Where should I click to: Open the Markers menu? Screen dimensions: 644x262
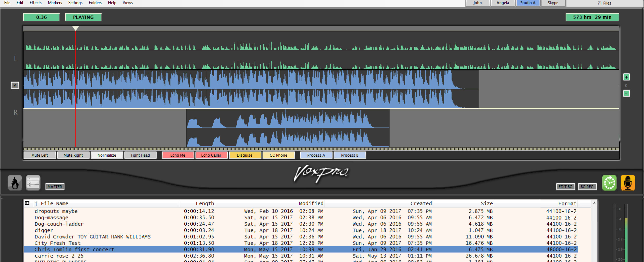click(55, 3)
